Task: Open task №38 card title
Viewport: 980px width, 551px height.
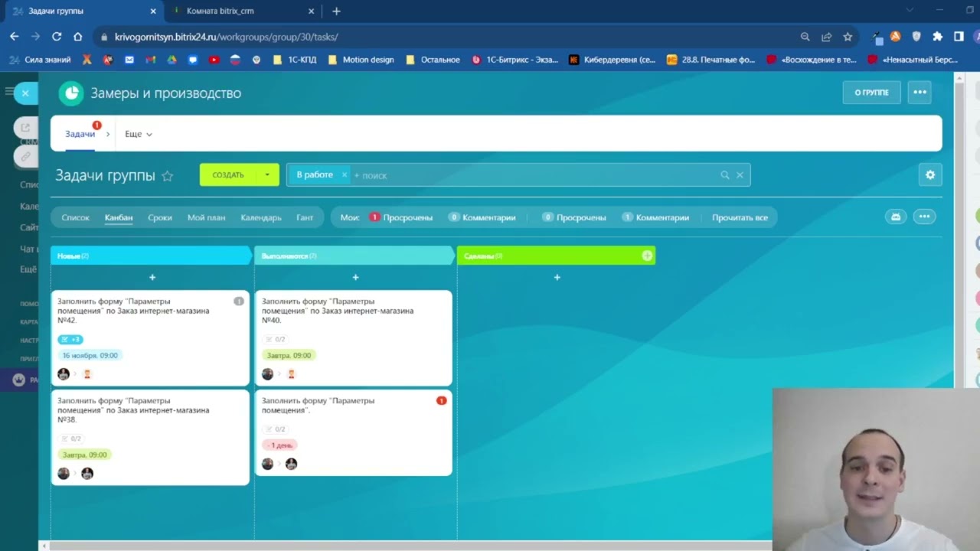Action: (x=133, y=410)
